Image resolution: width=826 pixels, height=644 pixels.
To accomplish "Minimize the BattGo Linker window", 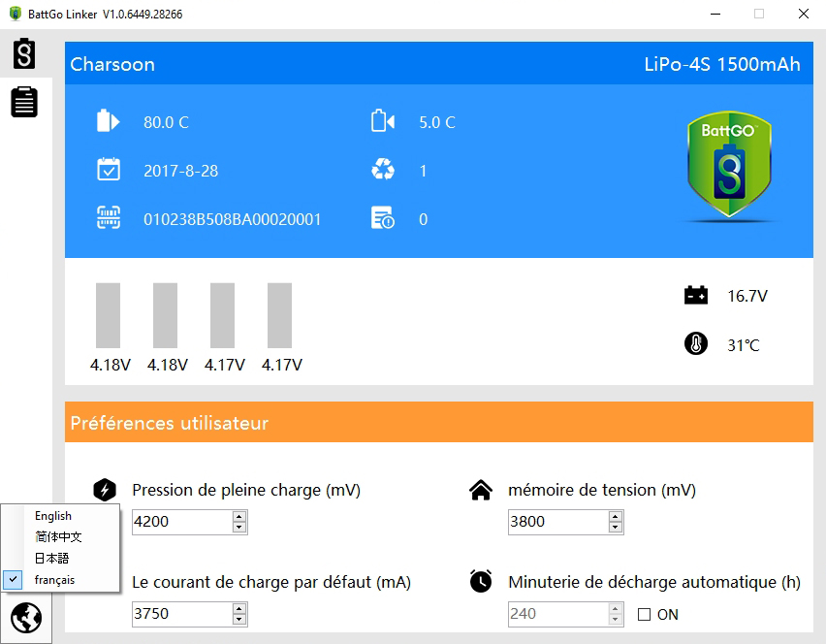I will (x=715, y=14).
